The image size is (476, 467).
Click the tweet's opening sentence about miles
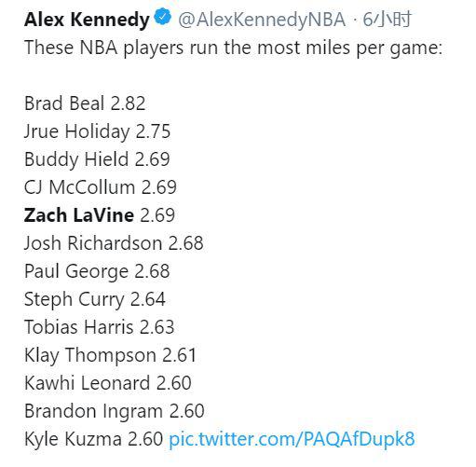pos(233,48)
